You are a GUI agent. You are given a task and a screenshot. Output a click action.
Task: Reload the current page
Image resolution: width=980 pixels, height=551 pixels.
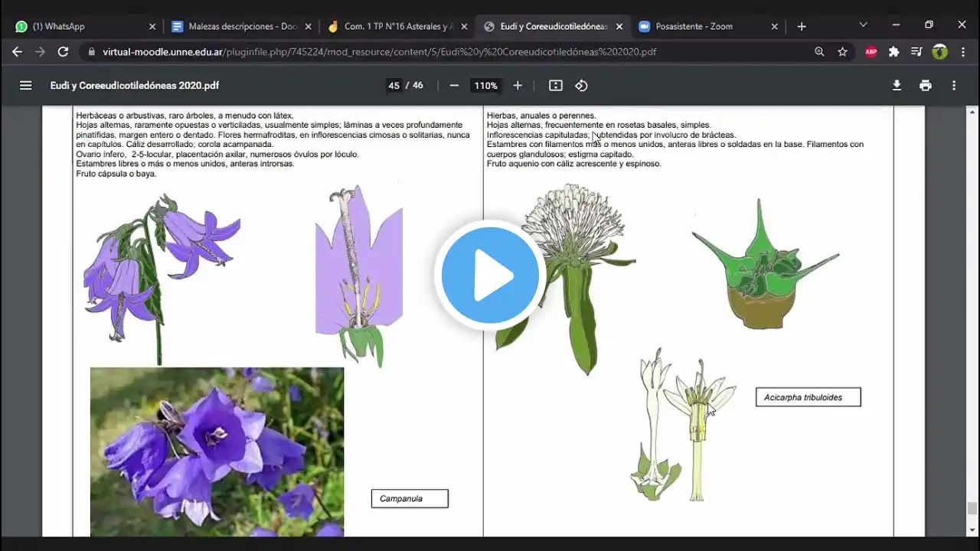tap(64, 52)
